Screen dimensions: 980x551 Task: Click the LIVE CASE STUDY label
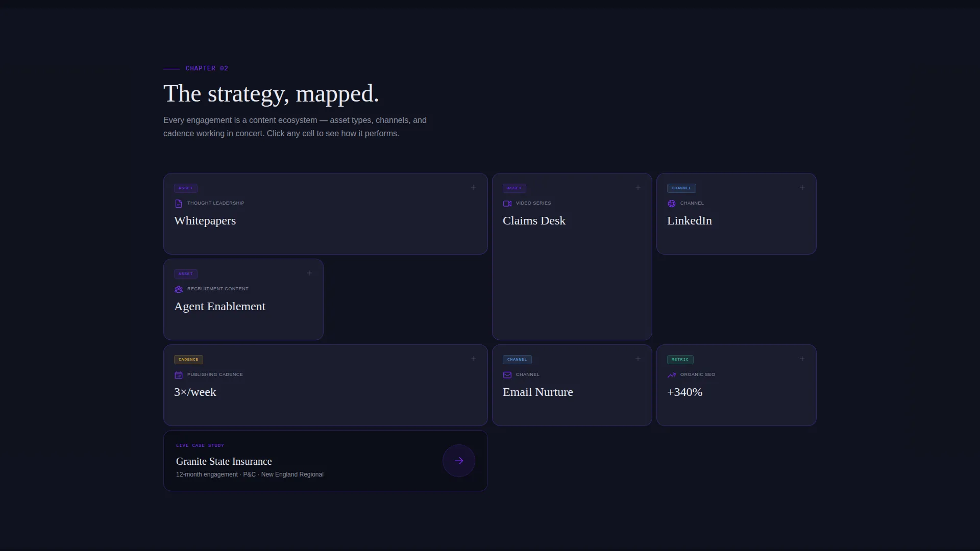click(x=200, y=445)
